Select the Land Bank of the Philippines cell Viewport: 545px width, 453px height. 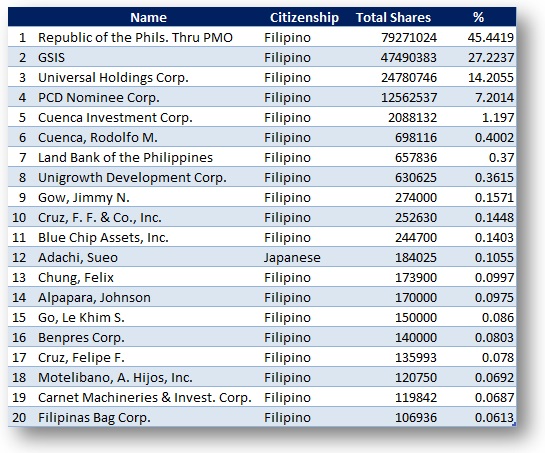coord(125,157)
